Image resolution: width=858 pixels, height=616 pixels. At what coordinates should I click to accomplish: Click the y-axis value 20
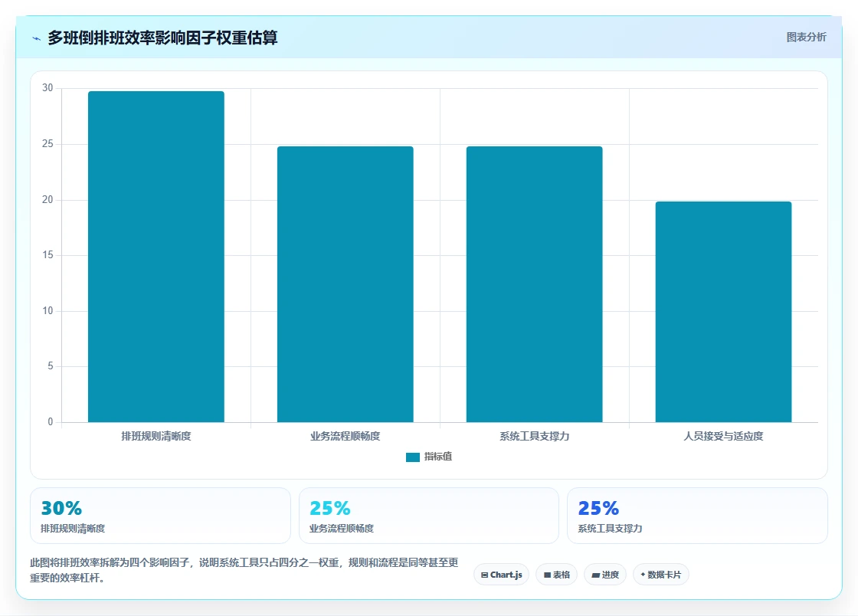click(x=47, y=200)
